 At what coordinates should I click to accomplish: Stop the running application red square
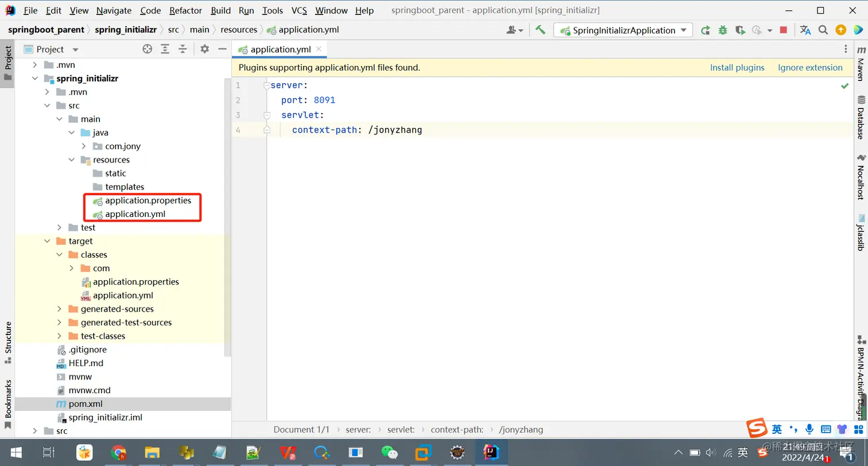point(784,30)
